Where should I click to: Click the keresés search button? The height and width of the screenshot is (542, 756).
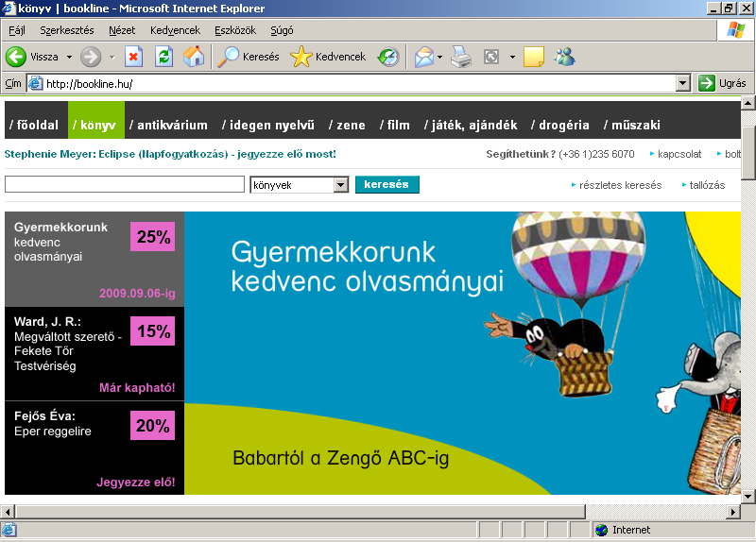(387, 184)
